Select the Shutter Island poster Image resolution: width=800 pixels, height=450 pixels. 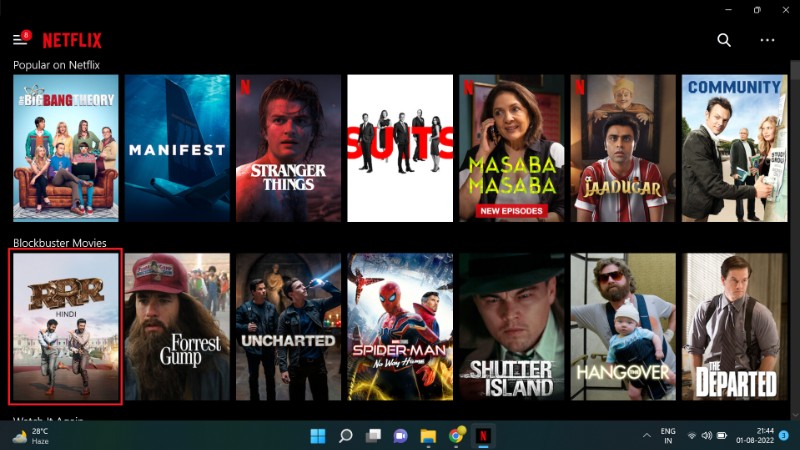coord(512,328)
